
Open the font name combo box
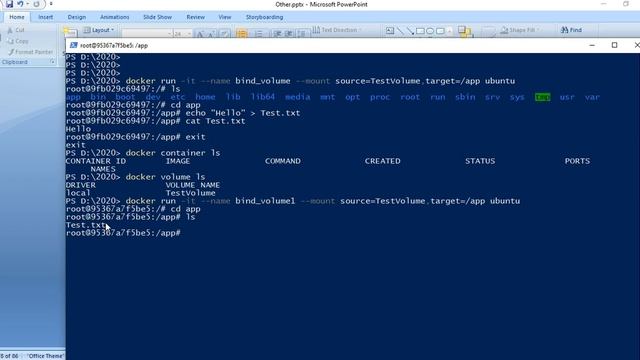tap(147, 34)
